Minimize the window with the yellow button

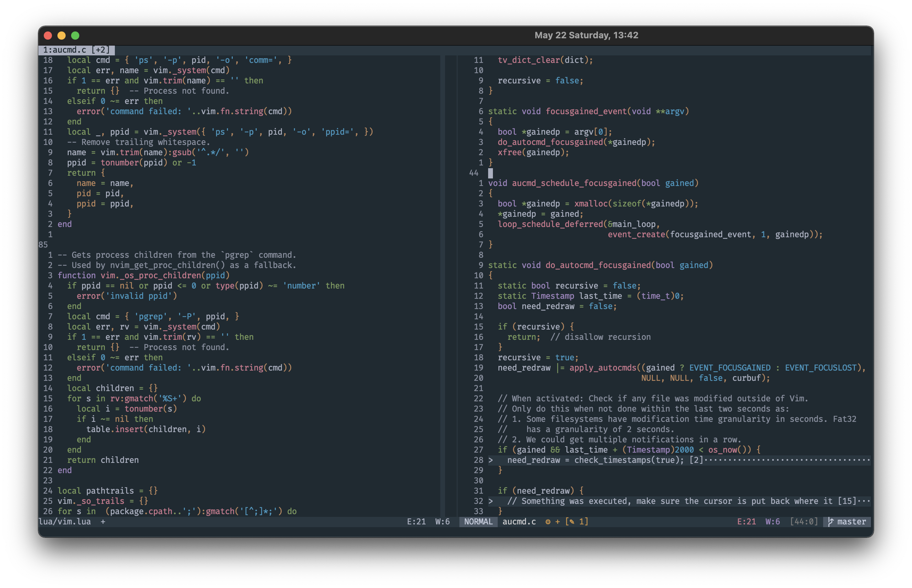click(62, 36)
